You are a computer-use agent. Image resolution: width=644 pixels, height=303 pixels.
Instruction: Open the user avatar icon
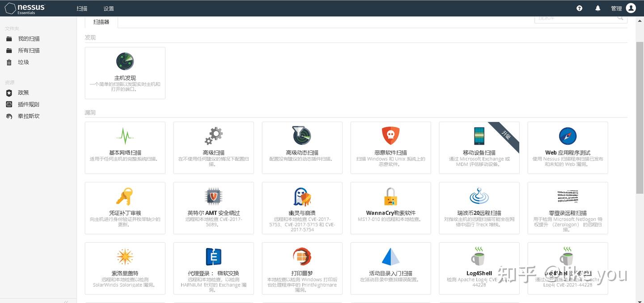(631, 8)
